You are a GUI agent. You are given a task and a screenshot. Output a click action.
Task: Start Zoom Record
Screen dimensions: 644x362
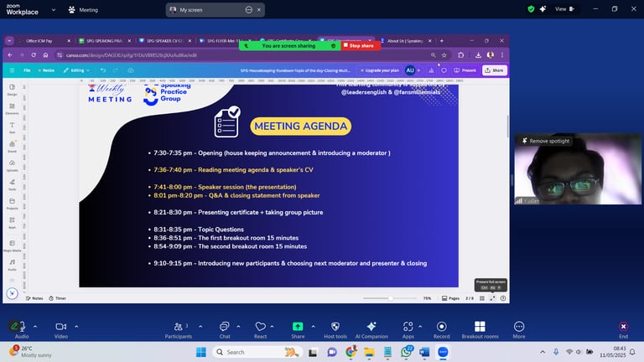tap(442, 330)
